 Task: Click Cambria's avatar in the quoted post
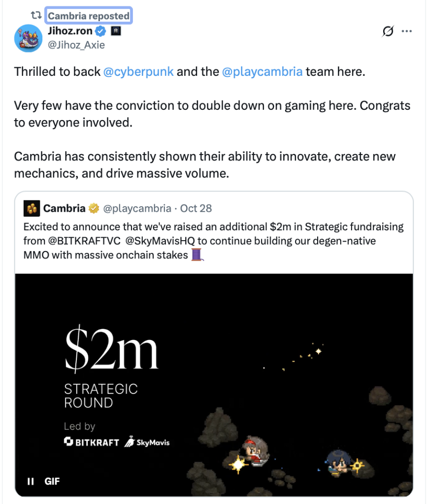point(32,208)
